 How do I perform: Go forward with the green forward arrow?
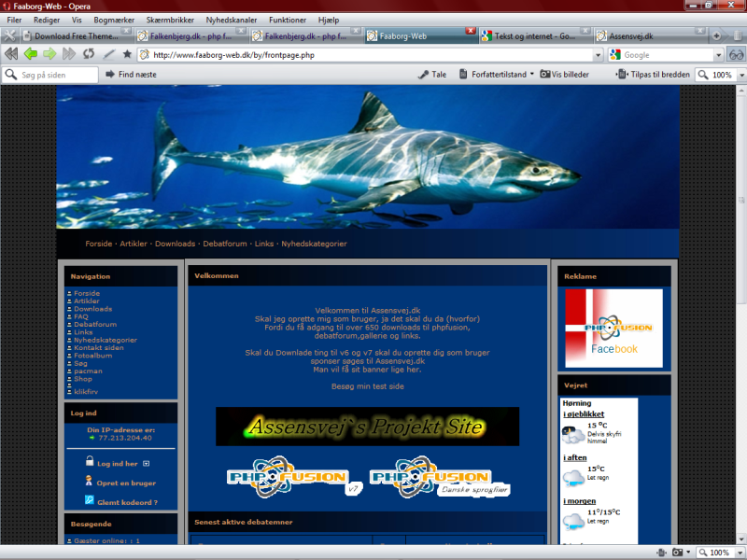coord(49,54)
